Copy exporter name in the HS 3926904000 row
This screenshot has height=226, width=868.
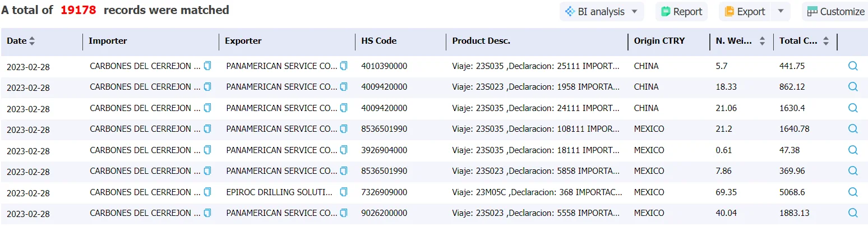coord(344,150)
